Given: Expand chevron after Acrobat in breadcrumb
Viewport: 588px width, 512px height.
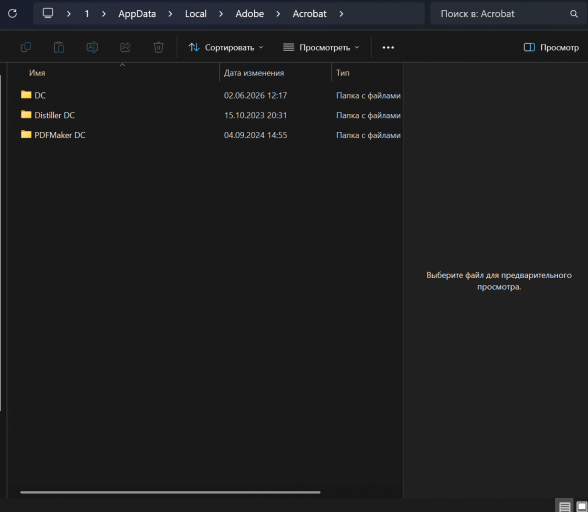Looking at the screenshot, I should click(x=341, y=14).
